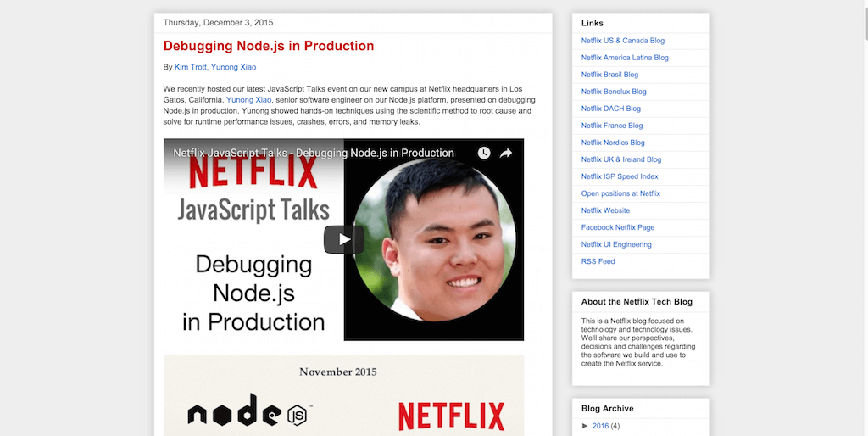Go to the Netflix Website link
868x436 pixels.
click(605, 210)
